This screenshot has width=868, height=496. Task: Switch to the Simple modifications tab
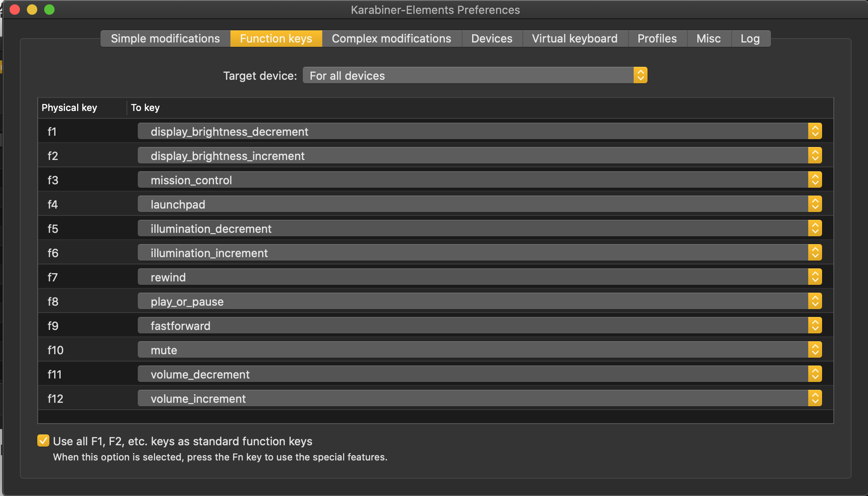165,39
